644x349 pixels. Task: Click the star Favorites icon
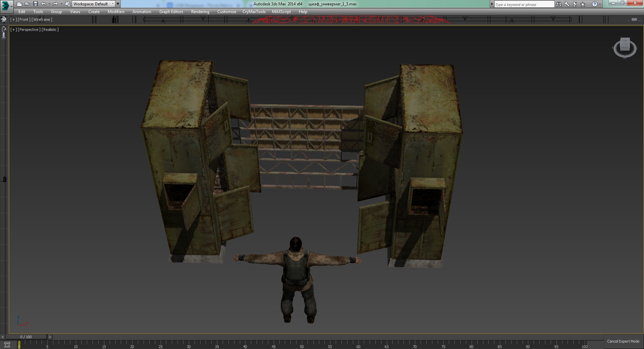click(583, 4)
